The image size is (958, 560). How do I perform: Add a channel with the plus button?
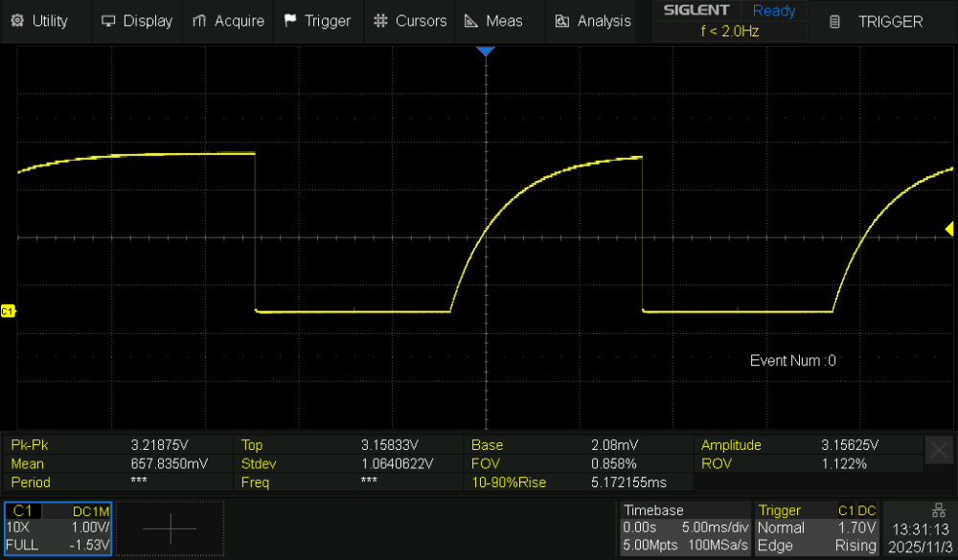click(x=170, y=527)
